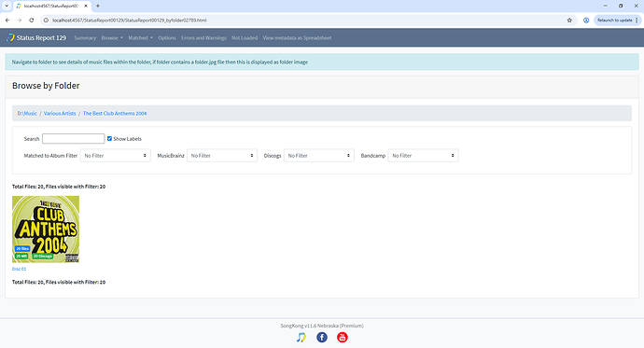Open the SongKong website icon in footer
Screen dimensions: 644x348
(x=301, y=338)
